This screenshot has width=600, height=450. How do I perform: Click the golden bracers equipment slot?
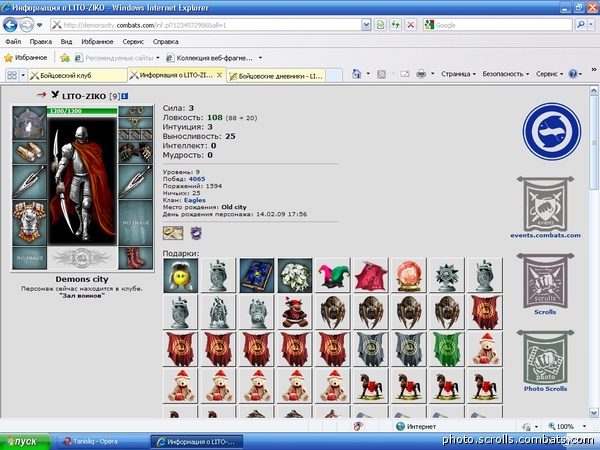pos(29,152)
